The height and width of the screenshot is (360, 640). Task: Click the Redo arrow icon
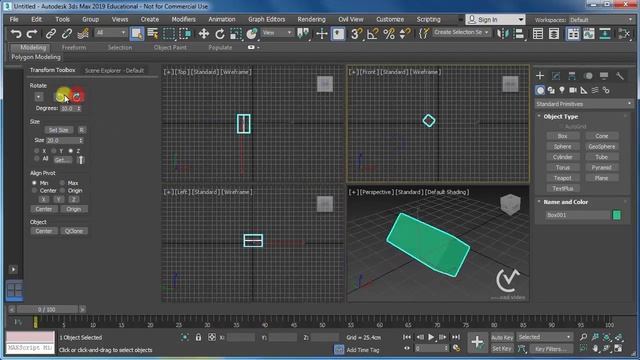[x=32, y=34]
